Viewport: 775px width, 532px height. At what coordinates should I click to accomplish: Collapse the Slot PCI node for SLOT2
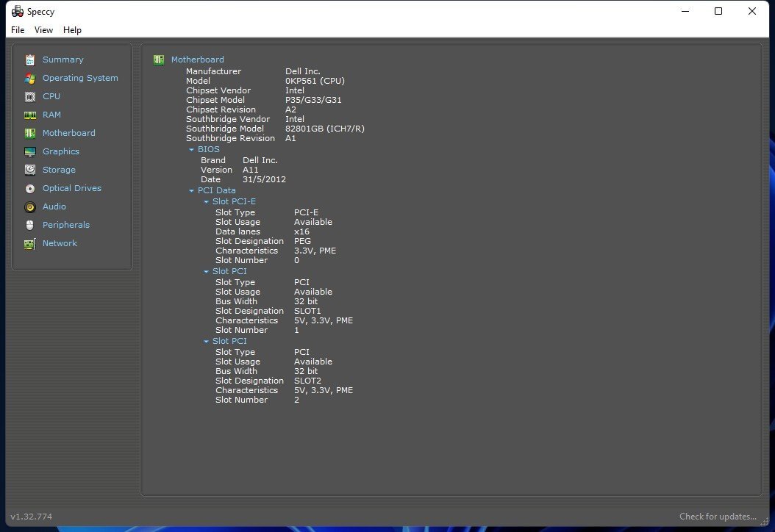[x=206, y=342]
